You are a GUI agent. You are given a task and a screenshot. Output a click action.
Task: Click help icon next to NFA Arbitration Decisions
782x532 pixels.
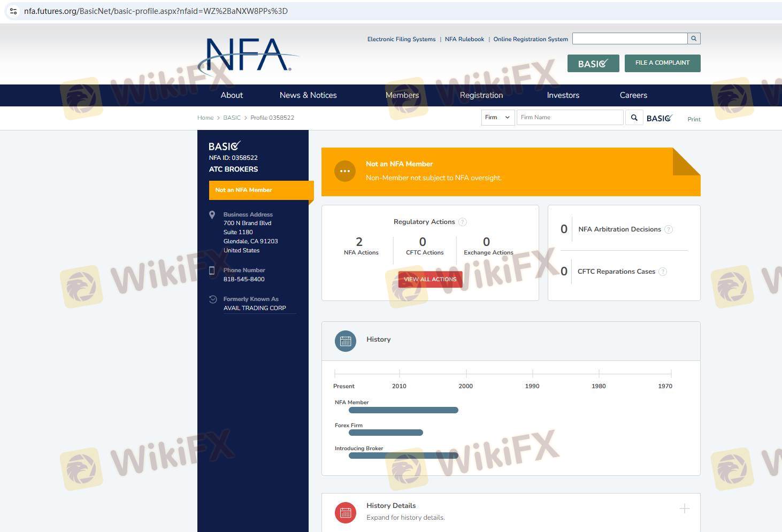click(669, 229)
